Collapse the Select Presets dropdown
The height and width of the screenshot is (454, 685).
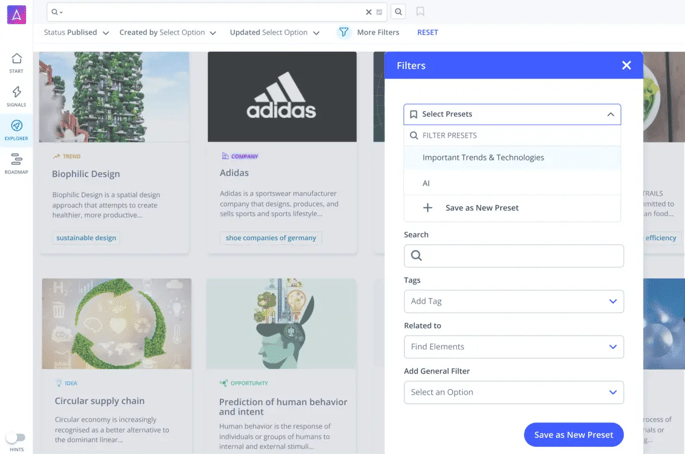pos(610,114)
